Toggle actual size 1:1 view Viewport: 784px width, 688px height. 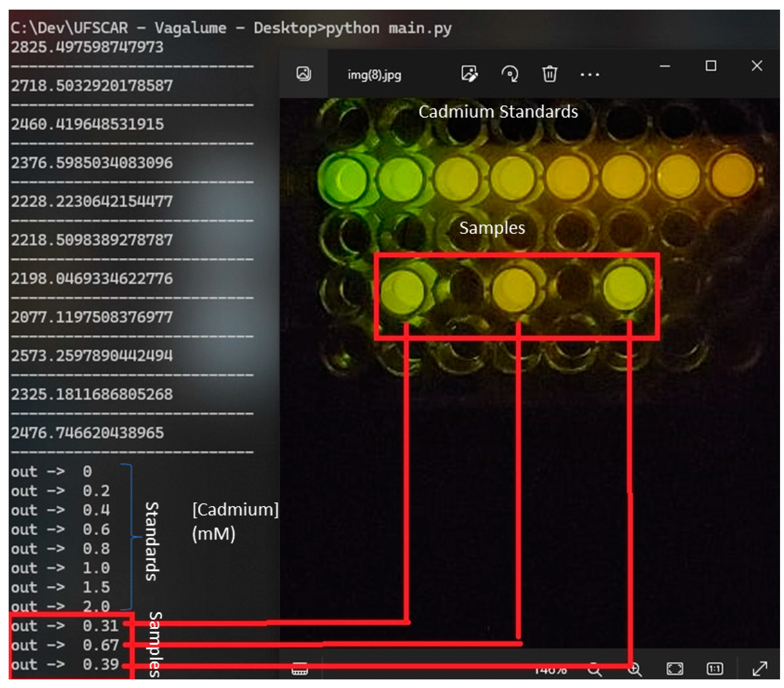click(715, 669)
